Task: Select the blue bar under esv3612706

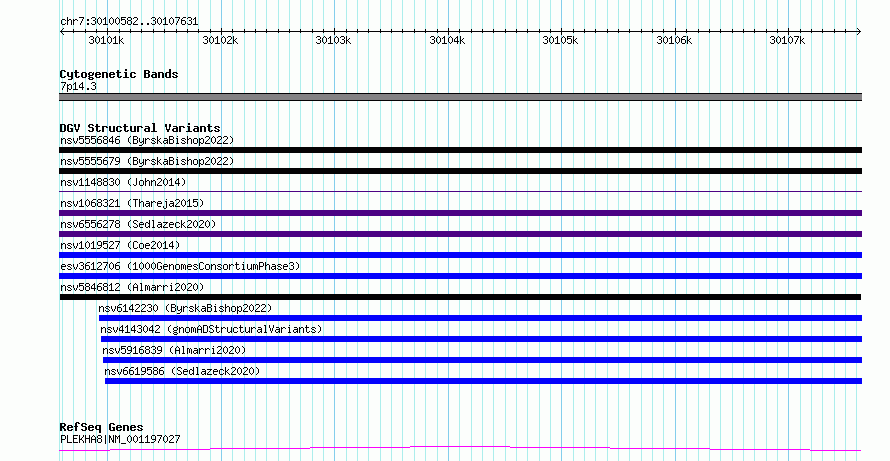Action: tap(460, 276)
